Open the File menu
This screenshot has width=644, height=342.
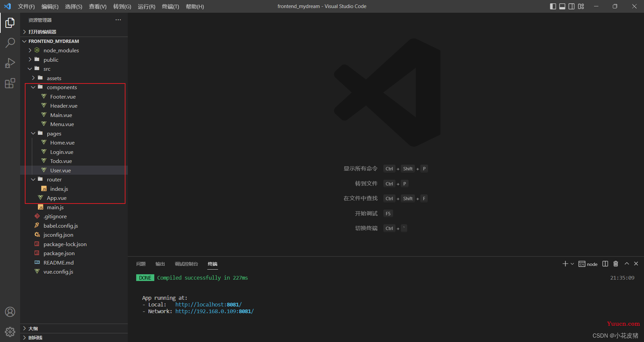click(x=26, y=6)
